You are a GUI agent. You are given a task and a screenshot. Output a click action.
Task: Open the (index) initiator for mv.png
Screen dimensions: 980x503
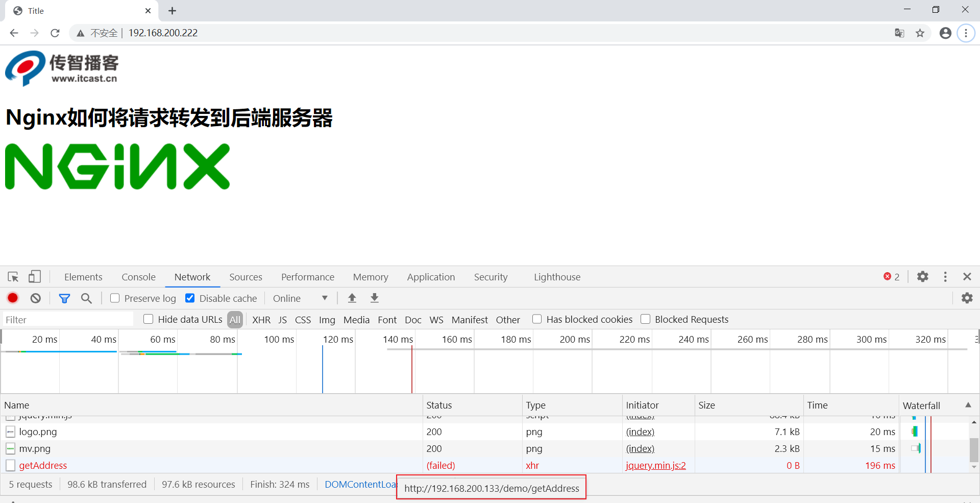click(640, 449)
